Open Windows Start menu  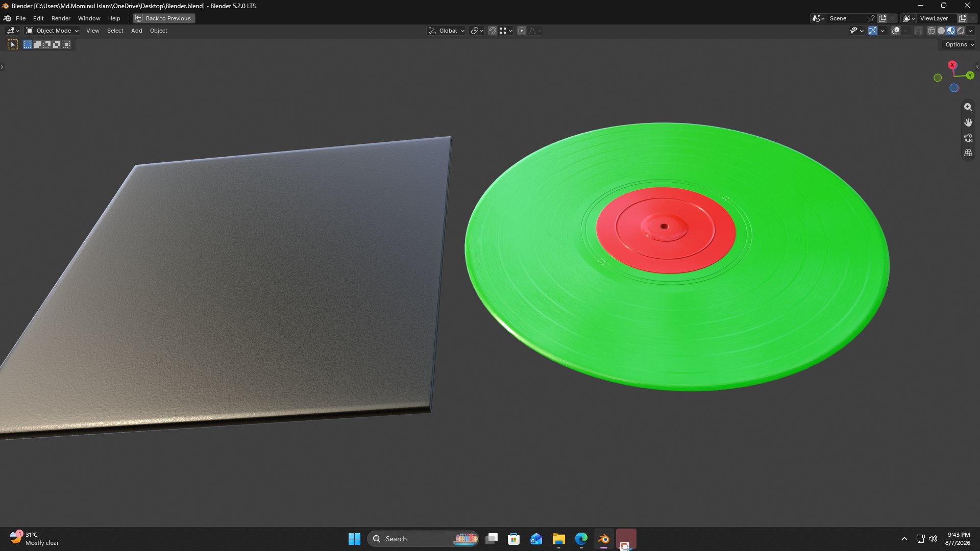[354, 539]
